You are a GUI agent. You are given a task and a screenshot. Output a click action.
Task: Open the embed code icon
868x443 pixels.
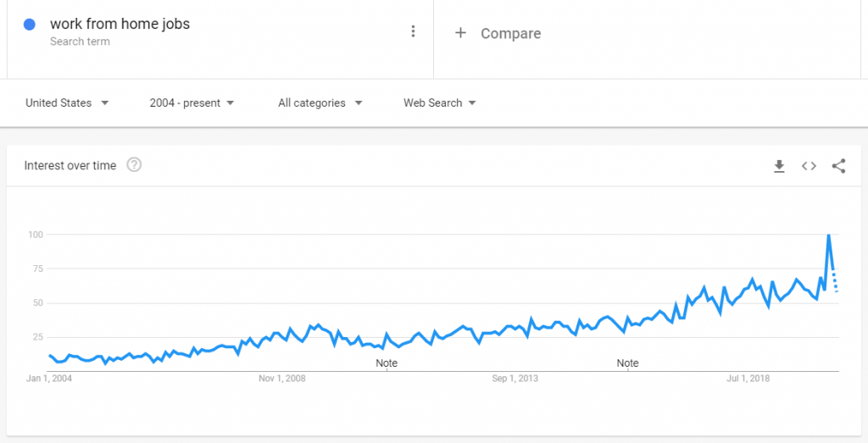click(x=809, y=166)
